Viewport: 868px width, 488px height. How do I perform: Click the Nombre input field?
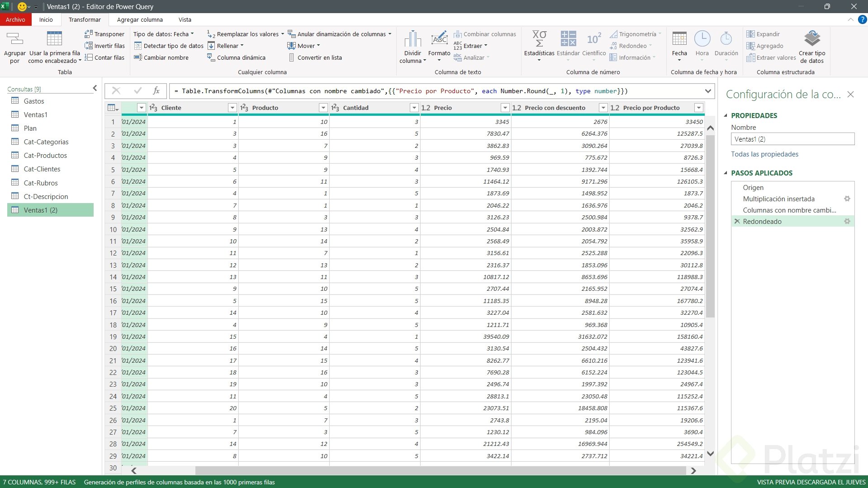pos(792,139)
